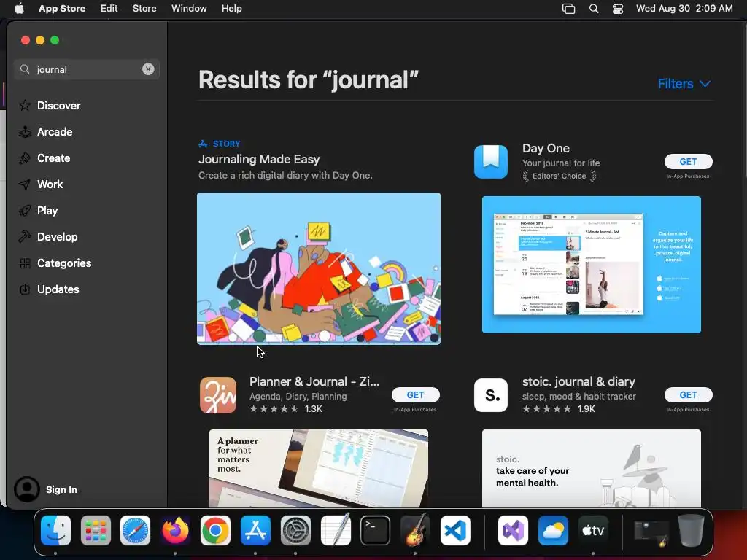Check Updates in the sidebar
Viewport: 747px width, 560px height.
[49, 289]
